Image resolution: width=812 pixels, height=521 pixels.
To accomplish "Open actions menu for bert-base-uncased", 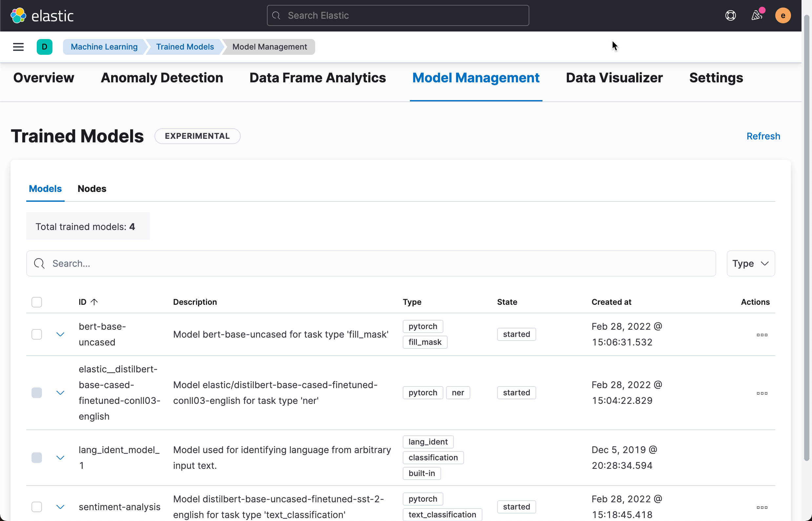I will [761, 335].
